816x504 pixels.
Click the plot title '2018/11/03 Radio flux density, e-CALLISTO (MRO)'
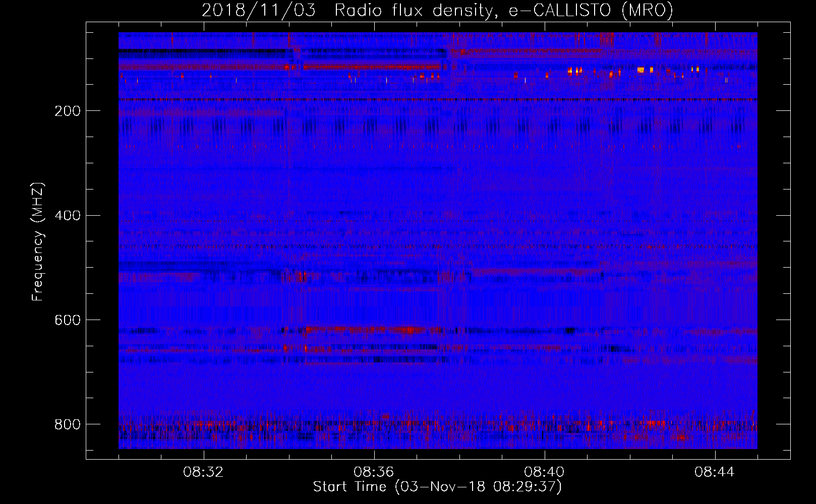coord(437,10)
